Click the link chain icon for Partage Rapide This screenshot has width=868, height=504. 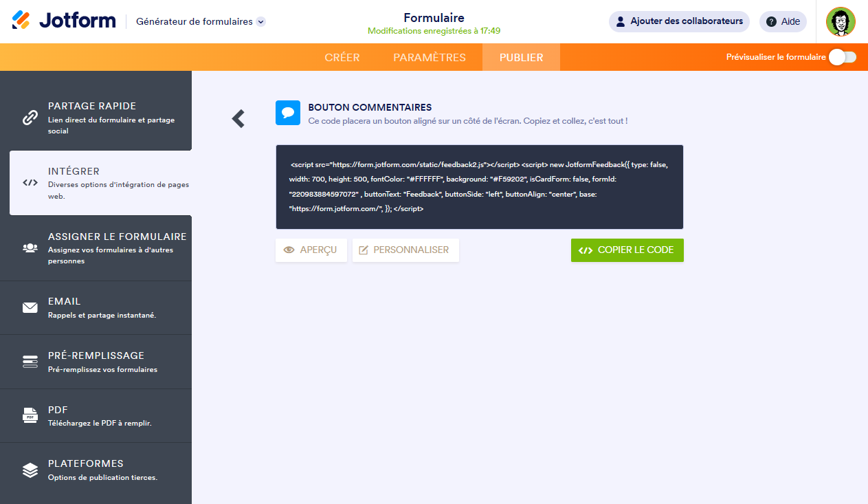point(30,118)
